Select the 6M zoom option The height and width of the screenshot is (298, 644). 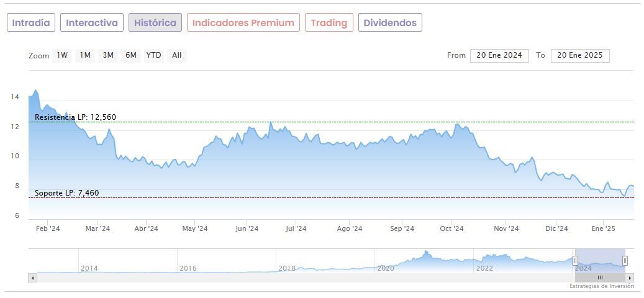(x=130, y=55)
